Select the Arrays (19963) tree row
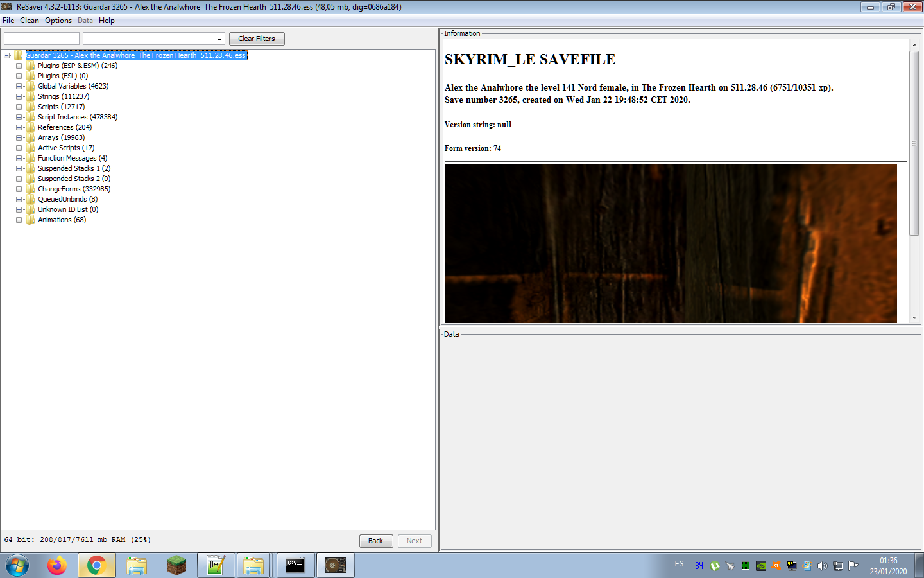Image resolution: width=924 pixels, height=578 pixels. [x=61, y=137]
